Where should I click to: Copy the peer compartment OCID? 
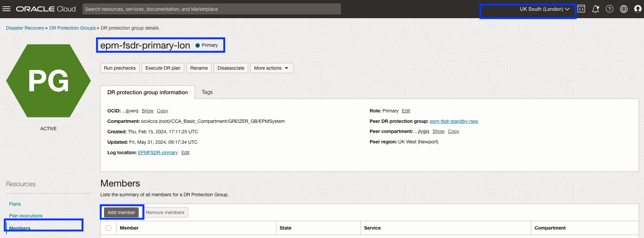click(453, 131)
